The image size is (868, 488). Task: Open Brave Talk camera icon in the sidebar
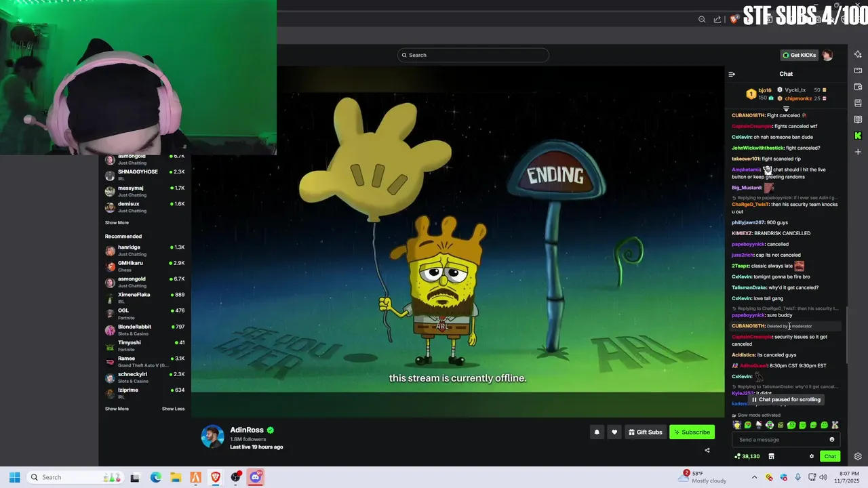[858, 70]
